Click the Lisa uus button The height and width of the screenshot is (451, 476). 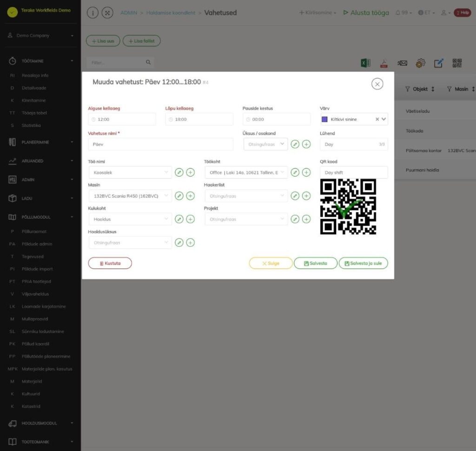coord(103,41)
